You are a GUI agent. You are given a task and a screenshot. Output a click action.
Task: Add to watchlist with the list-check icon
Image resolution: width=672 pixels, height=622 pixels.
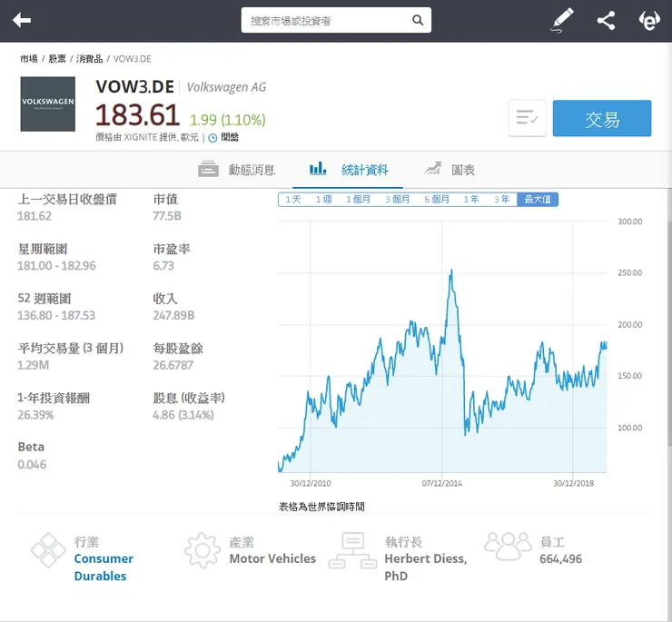click(x=527, y=118)
